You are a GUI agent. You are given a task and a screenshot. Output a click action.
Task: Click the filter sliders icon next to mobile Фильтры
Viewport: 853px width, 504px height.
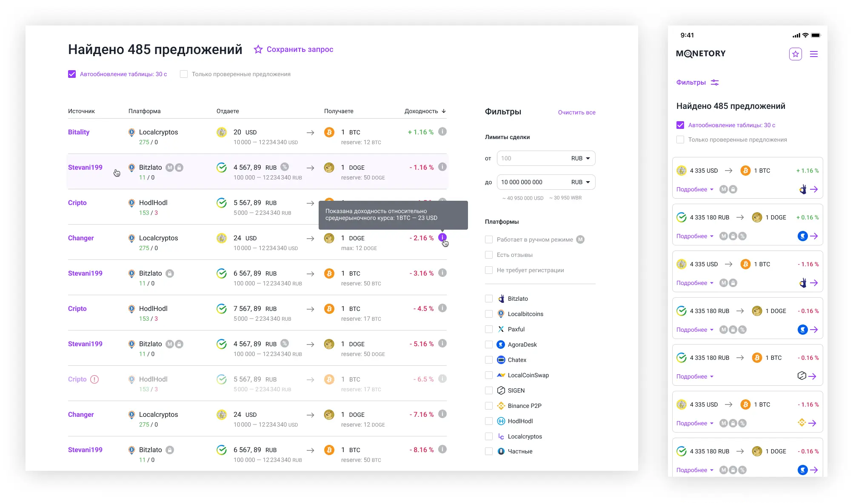[x=715, y=83]
